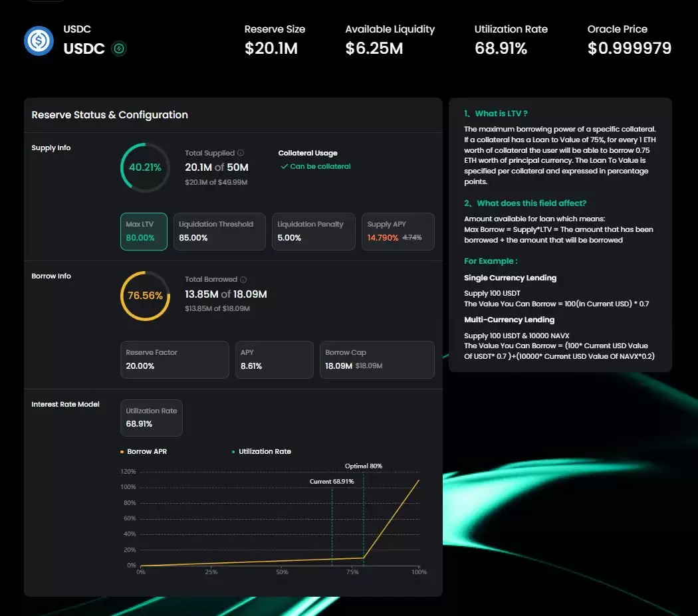Screen dimensions: 698x616
Task: Select the Max LTV card
Action: (x=144, y=231)
